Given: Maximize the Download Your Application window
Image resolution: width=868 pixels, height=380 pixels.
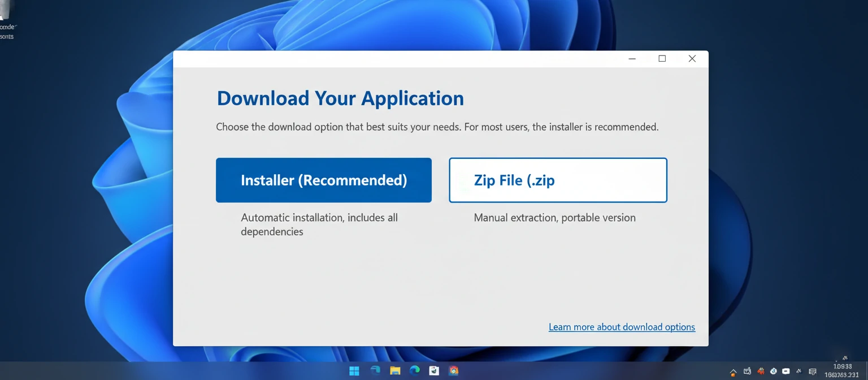Looking at the screenshot, I should 662,58.
